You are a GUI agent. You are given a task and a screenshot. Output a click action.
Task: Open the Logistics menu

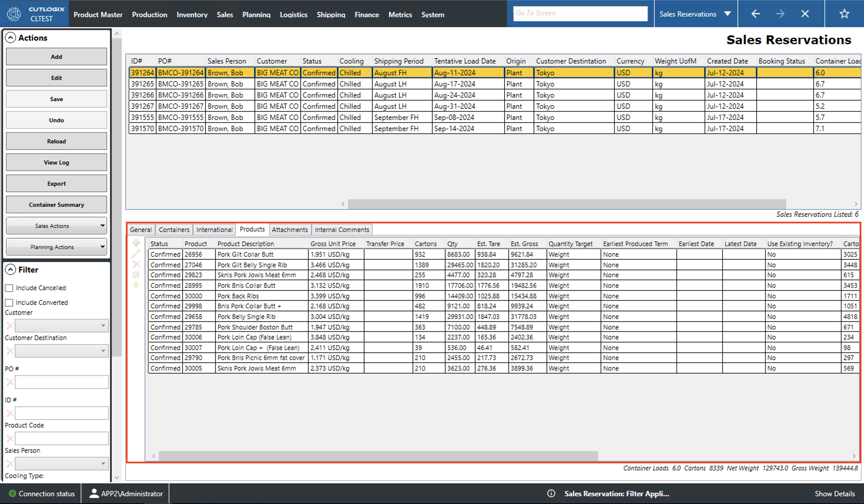294,14
